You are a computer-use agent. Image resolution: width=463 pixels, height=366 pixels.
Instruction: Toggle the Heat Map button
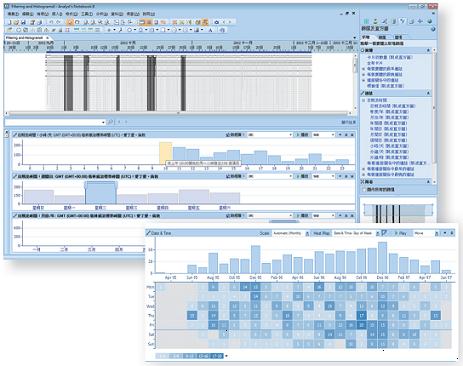point(321,233)
